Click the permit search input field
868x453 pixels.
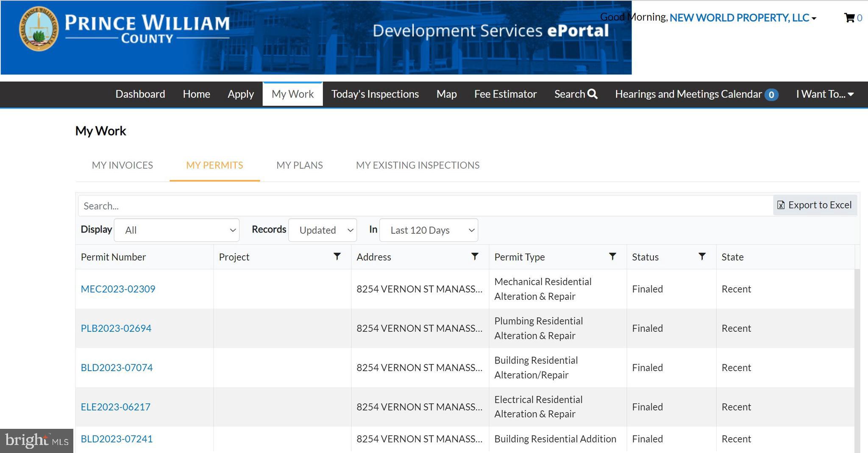coord(424,206)
